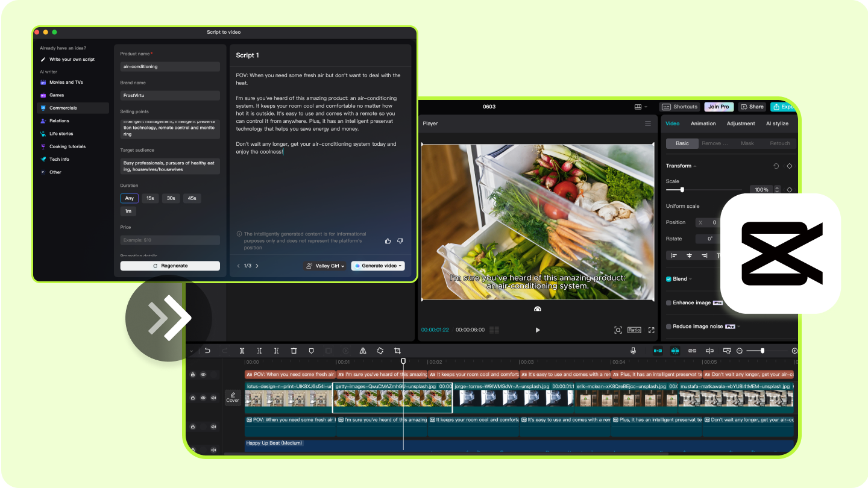
Task: Reset the Transform settings
Action: [x=776, y=166]
